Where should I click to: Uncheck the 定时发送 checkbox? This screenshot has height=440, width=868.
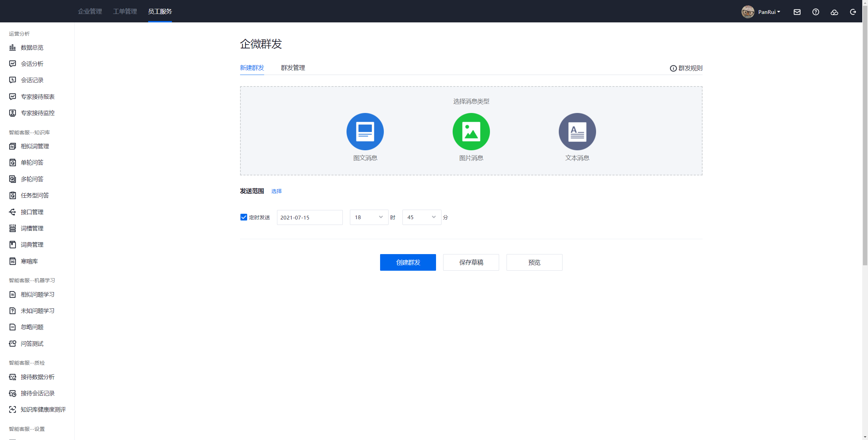[243, 217]
